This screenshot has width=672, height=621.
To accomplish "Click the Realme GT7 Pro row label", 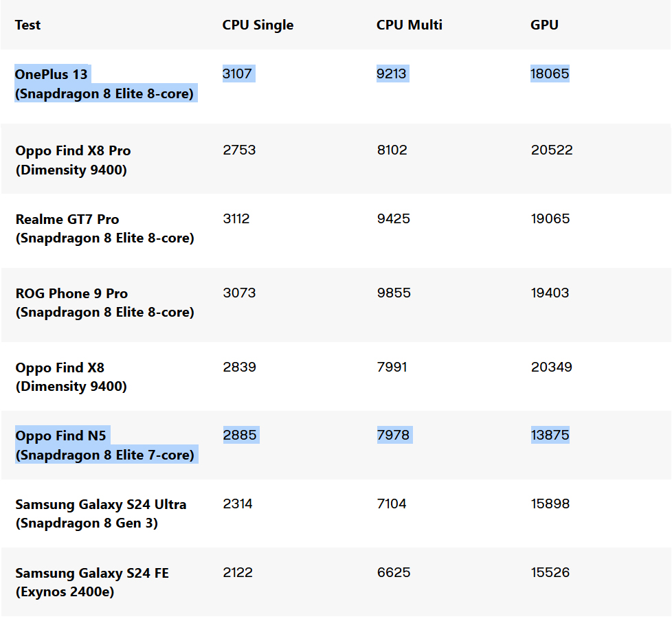I will (x=67, y=219).
